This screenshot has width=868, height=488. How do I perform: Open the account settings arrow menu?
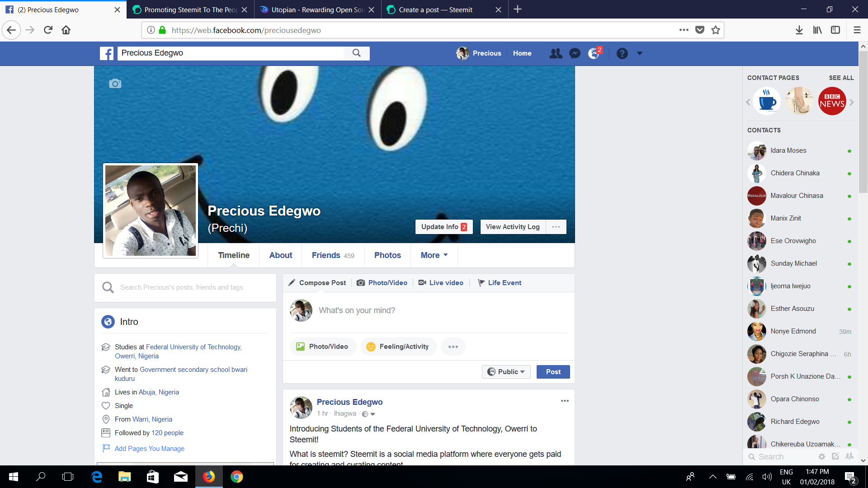pyautogui.click(x=640, y=53)
